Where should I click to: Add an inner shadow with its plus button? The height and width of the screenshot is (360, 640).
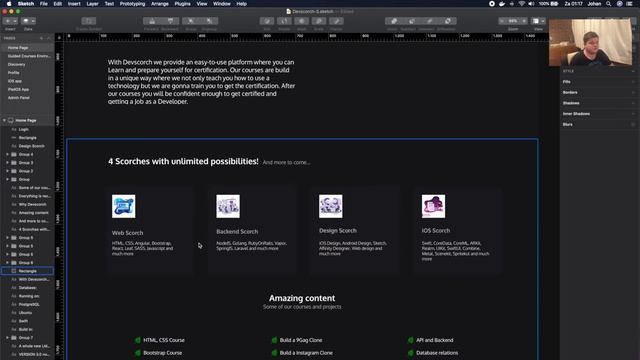click(x=633, y=113)
